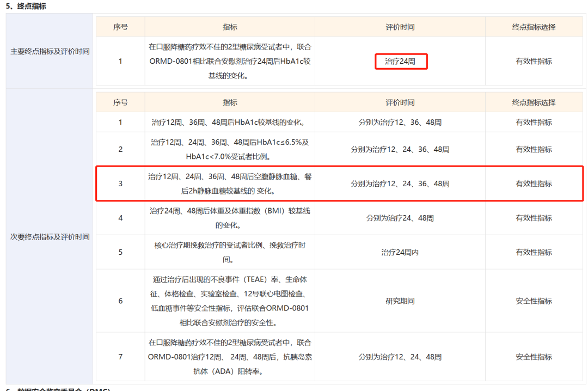Select the primary endpoint HbA1c indicator description text

pyautogui.click(x=230, y=61)
